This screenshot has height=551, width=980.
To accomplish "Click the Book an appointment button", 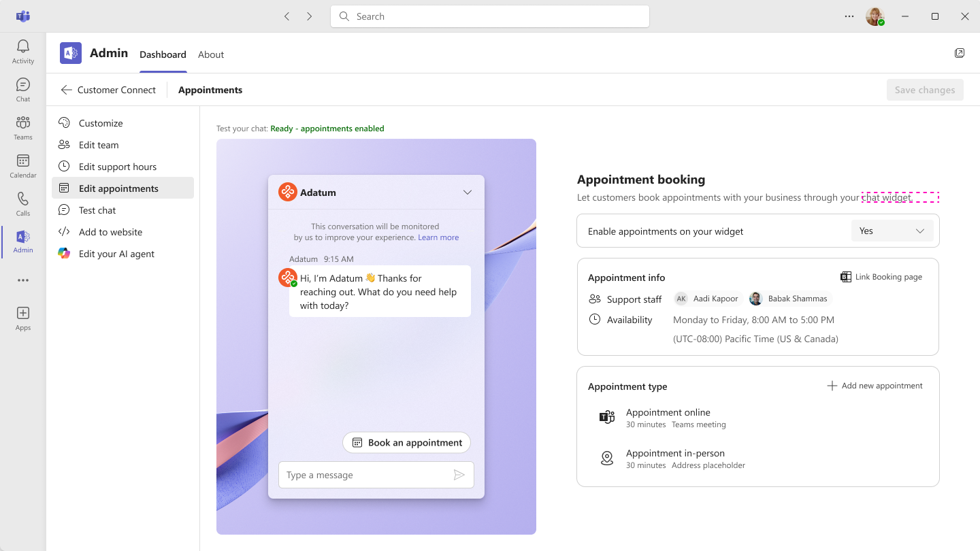I will point(406,443).
